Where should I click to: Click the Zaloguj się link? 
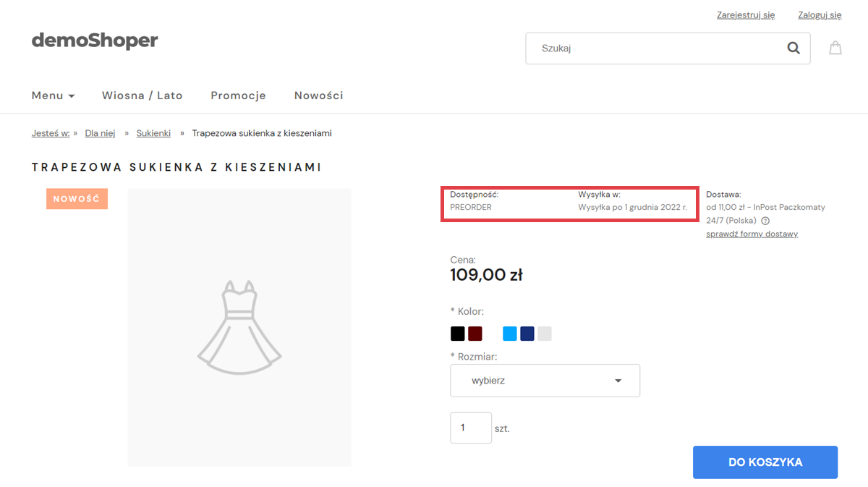[820, 14]
